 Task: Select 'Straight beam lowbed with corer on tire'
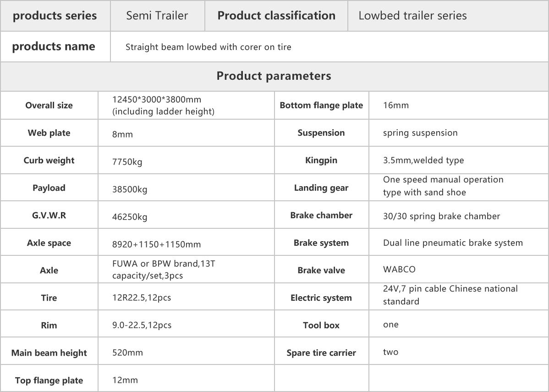[x=209, y=47]
